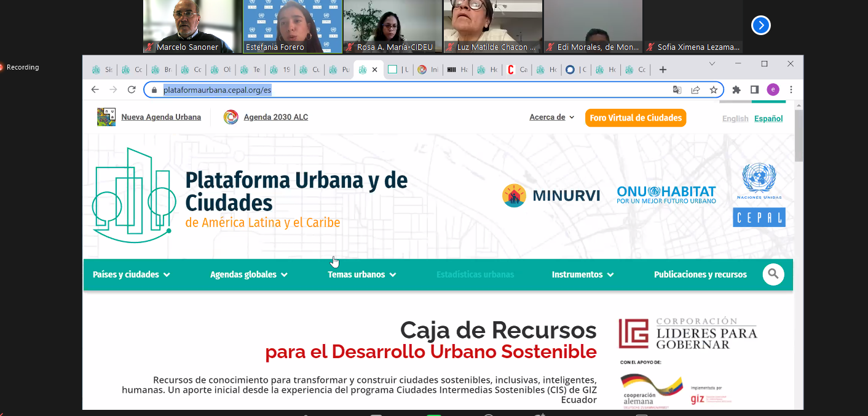The image size is (868, 416).
Task: Click the share page icon in address bar
Action: [x=695, y=90]
